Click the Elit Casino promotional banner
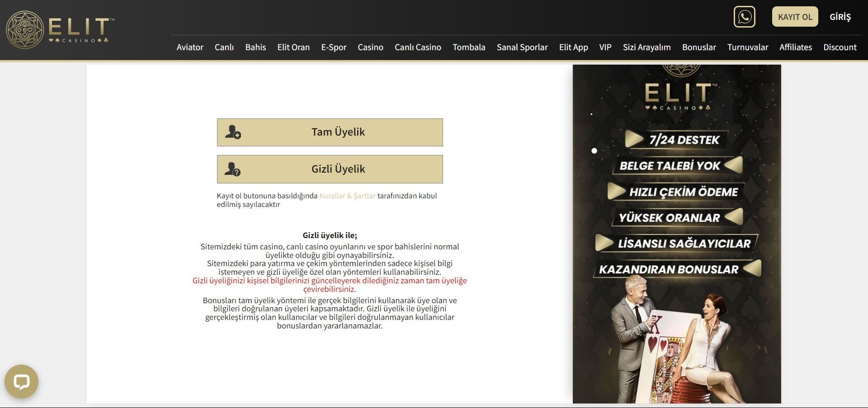The width and height of the screenshot is (868, 408). (676, 234)
